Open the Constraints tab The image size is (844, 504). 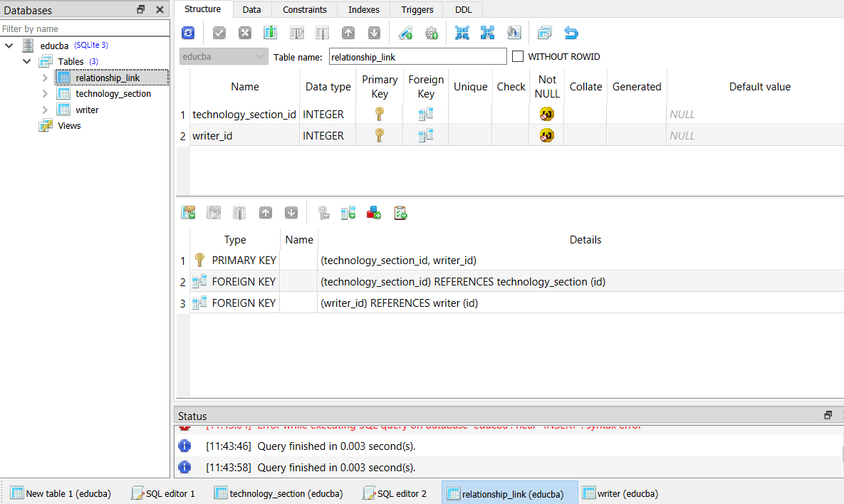(x=304, y=9)
